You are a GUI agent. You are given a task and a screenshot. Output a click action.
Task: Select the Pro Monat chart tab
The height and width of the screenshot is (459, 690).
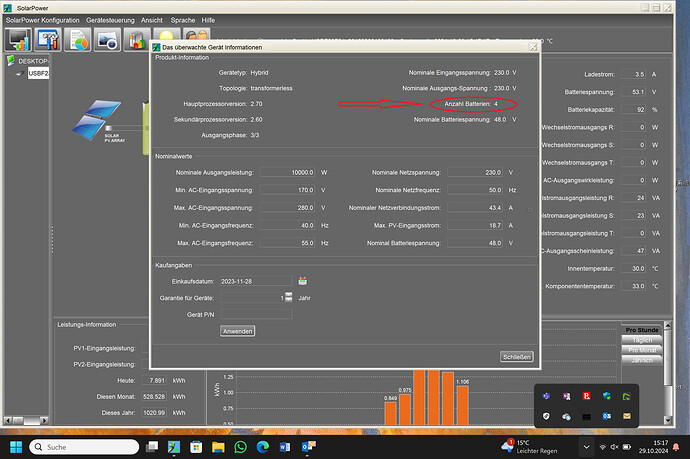pyautogui.click(x=642, y=350)
